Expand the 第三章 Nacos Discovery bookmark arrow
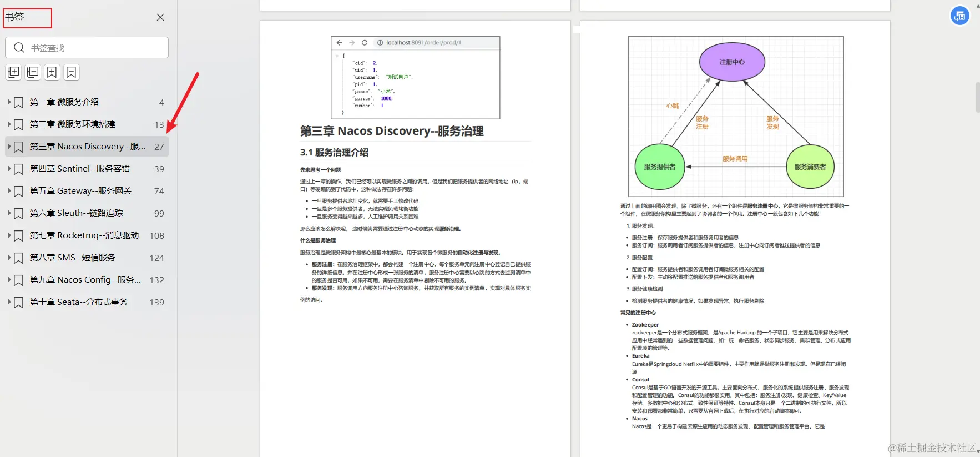The height and width of the screenshot is (457, 980). point(9,146)
